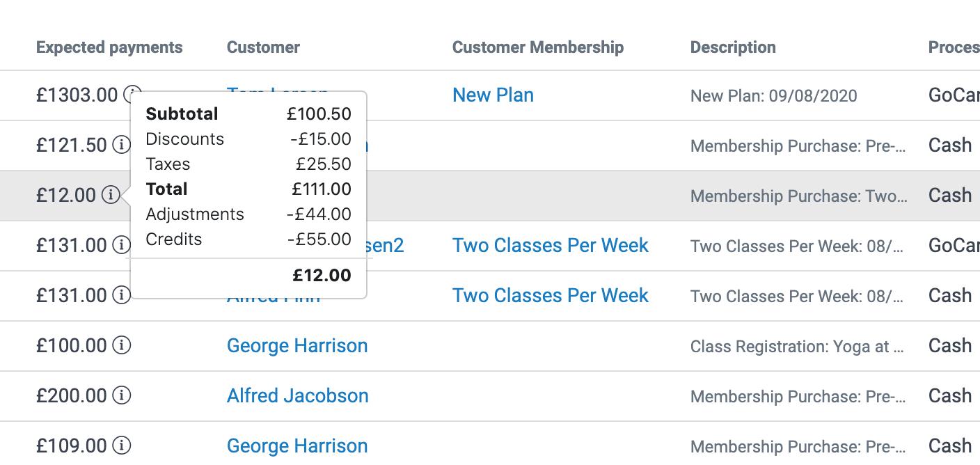Open Two Classes Per Week link on the sen2 row
This screenshot has width=980, height=465.
click(550, 245)
